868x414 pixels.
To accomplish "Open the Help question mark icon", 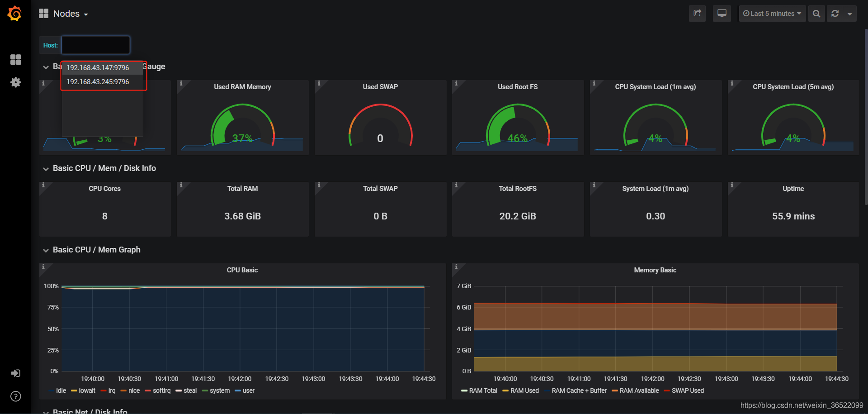I will 16,396.
